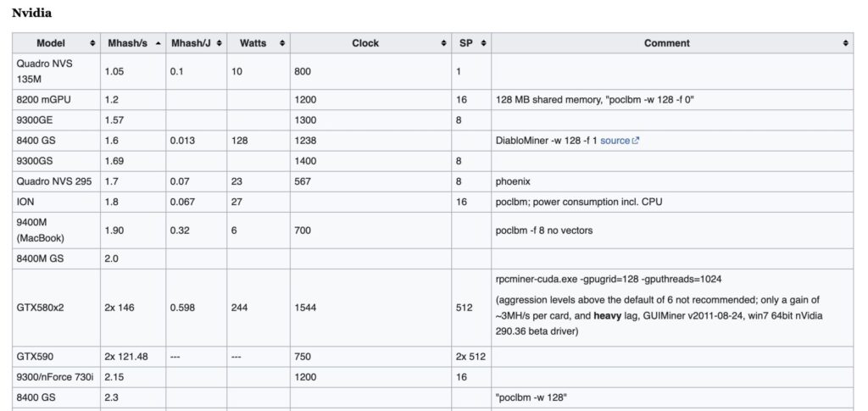
Task: Click the sort arrows in Comment header
Action: pos(846,43)
